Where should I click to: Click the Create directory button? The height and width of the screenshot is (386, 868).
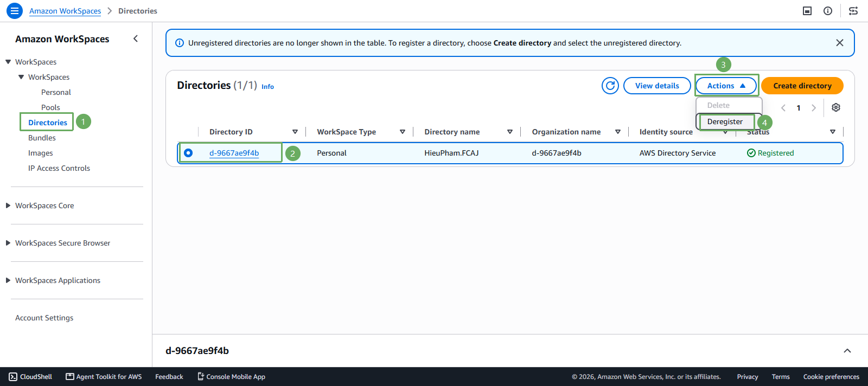click(x=802, y=86)
